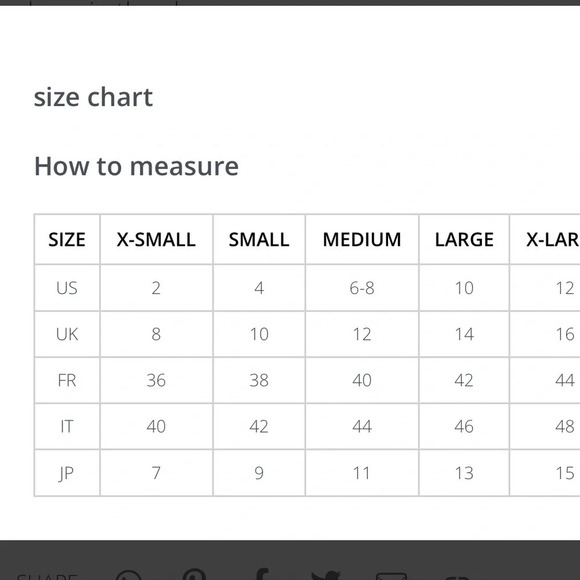
Task: Click the copy link icon after the envelope
Action: (x=457, y=577)
